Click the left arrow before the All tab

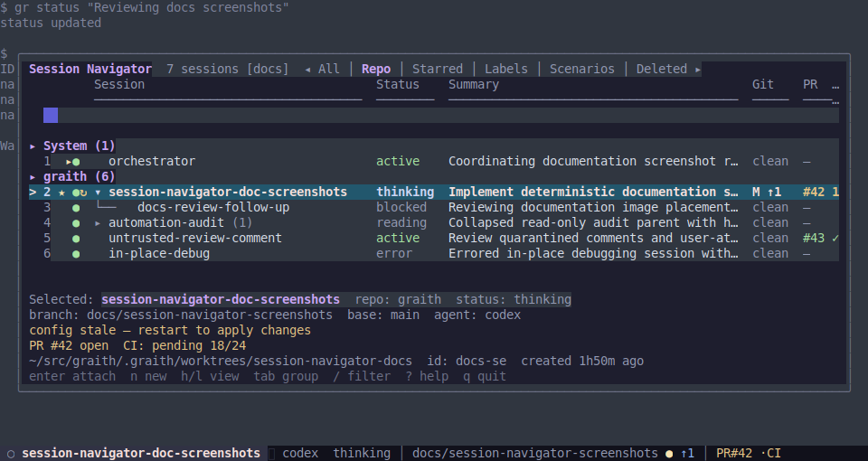click(307, 70)
